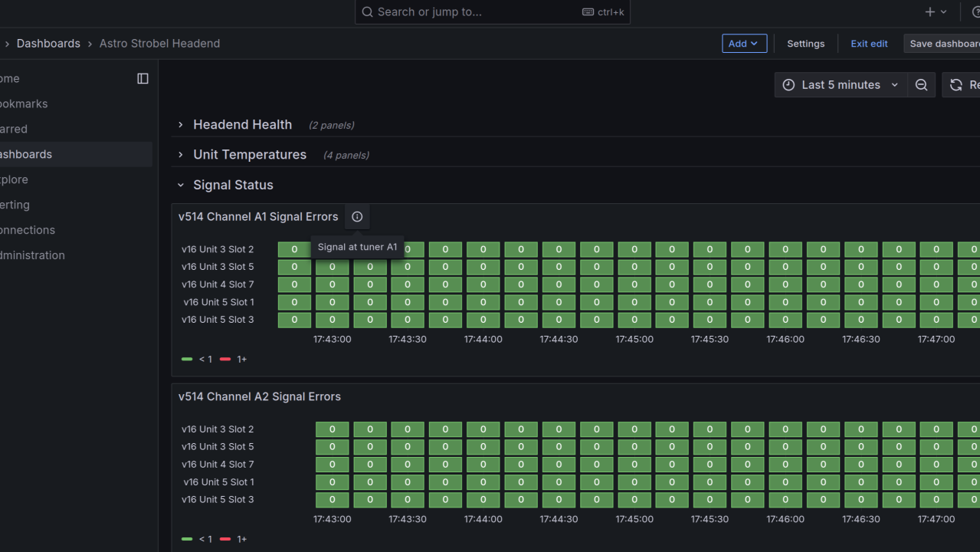
Task: Open Home in the sidebar
Action: tap(10, 78)
